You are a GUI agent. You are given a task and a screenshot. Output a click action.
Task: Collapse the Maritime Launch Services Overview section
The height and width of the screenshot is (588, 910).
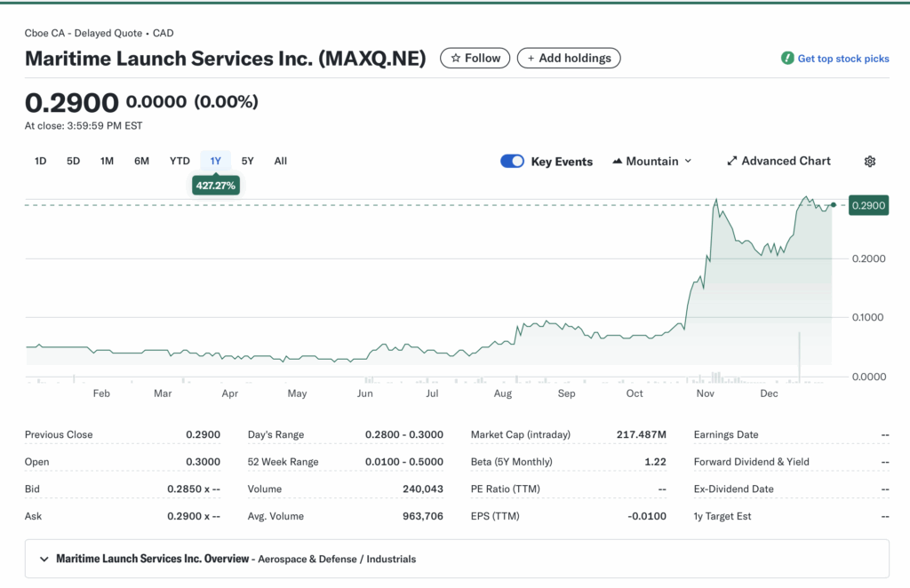pos(44,559)
